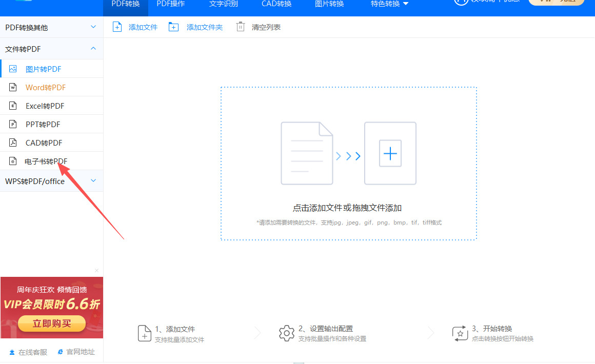
Task: Click the user avatar icon in header
Action: 461,3
